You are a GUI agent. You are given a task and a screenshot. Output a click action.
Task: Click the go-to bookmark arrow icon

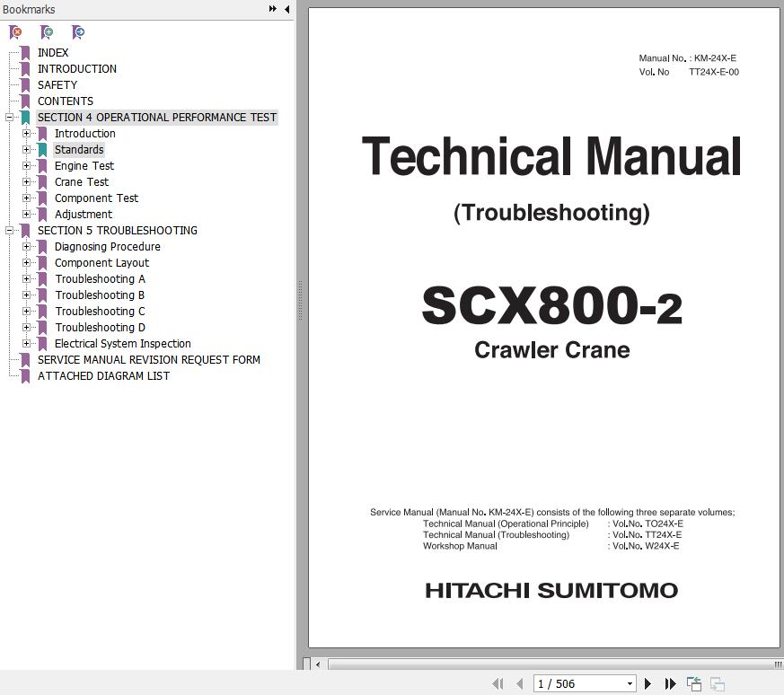78,32
